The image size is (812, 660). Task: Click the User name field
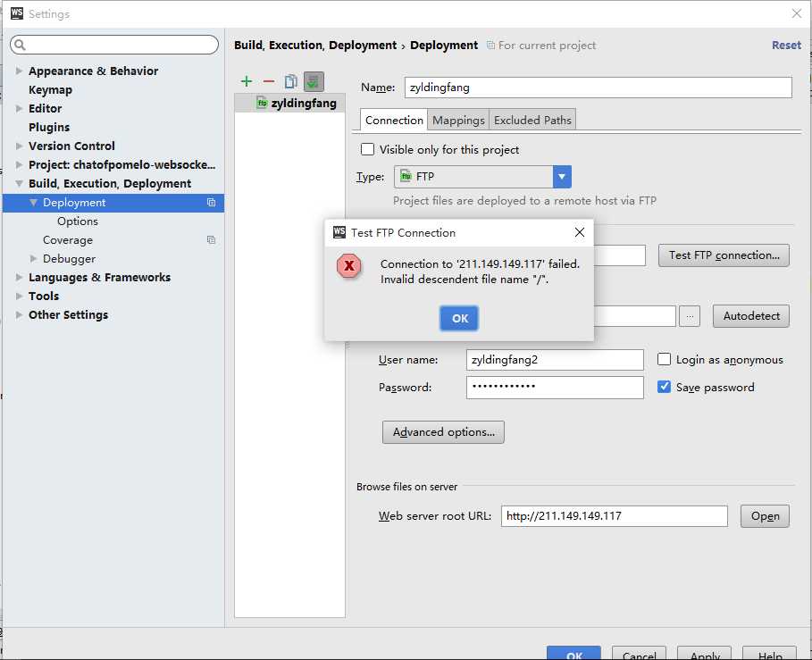555,359
